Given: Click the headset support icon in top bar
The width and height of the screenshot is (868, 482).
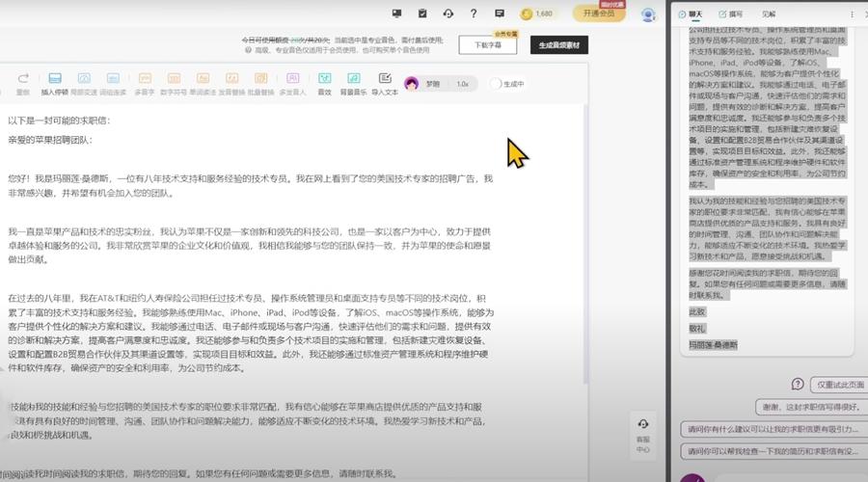Looking at the screenshot, I should (x=448, y=13).
